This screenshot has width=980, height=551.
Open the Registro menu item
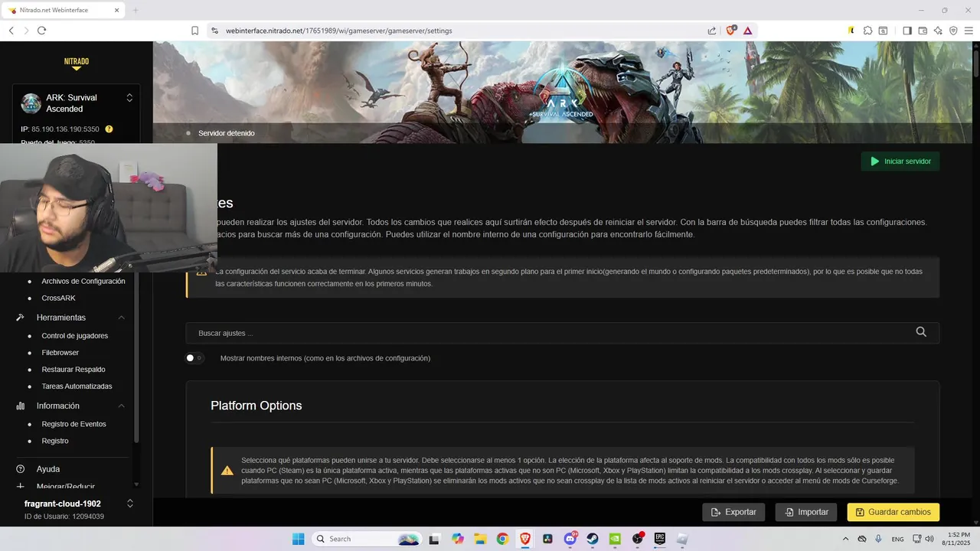click(55, 441)
